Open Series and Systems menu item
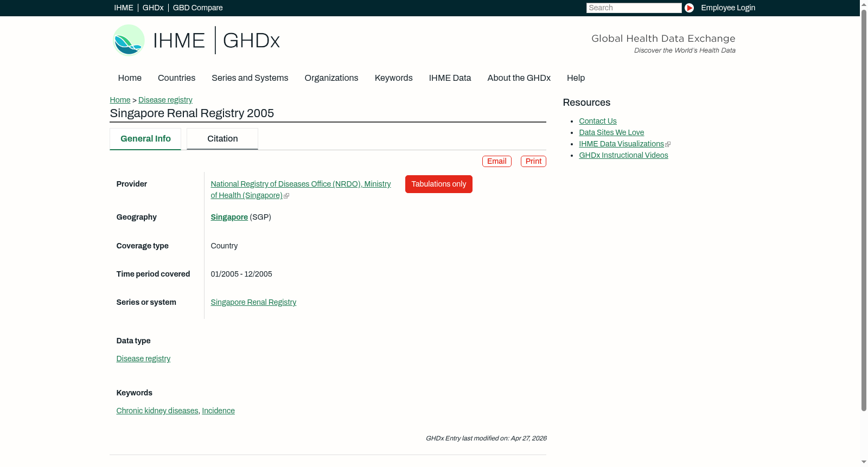This screenshot has width=868, height=467. pyautogui.click(x=250, y=78)
